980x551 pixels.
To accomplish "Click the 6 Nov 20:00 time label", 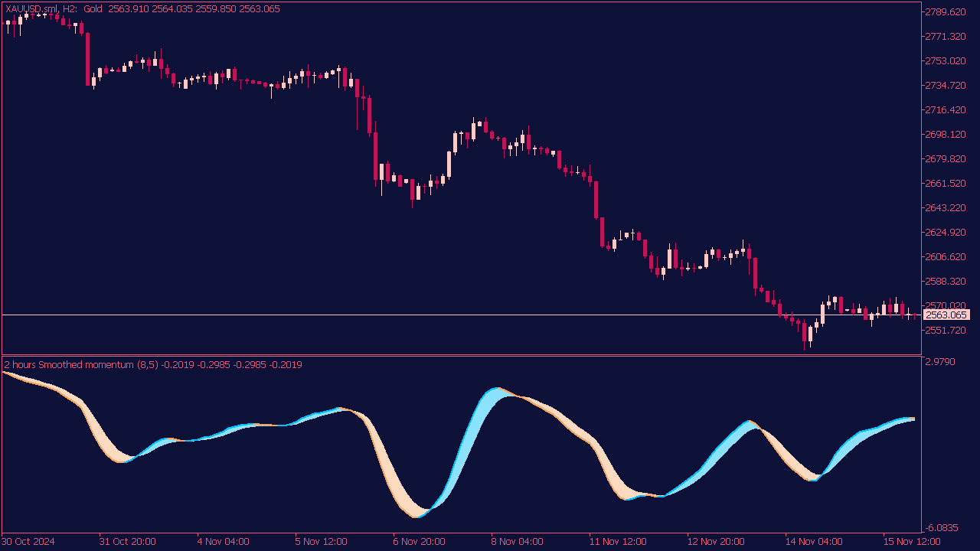I will pyautogui.click(x=420, y=542).
